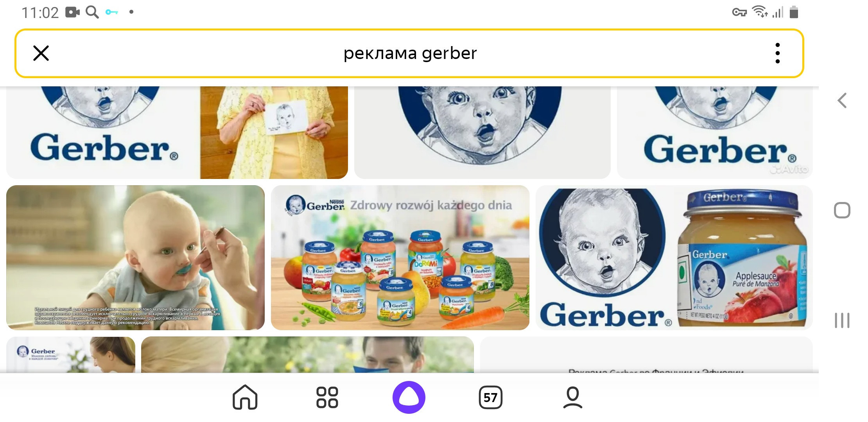Open the three-dot search options menu
The height and width of the screenshot is (422, 868).
[777, 53]
